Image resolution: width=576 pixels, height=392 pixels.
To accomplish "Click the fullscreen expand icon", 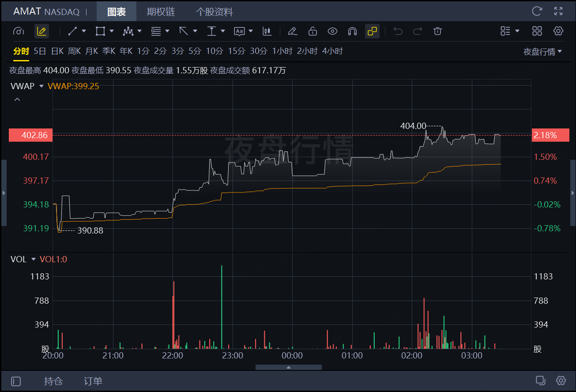I will 558,11.
